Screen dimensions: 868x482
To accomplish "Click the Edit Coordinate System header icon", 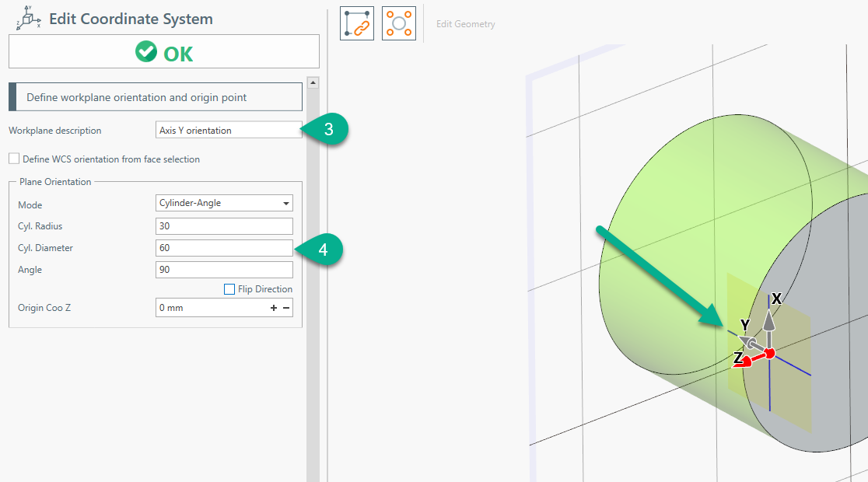I will (x=27, y=18).
